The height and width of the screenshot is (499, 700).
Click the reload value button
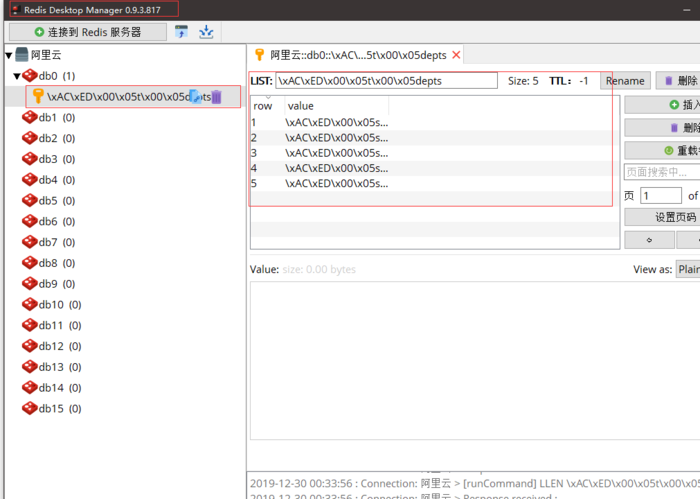(x=662, y=150)
